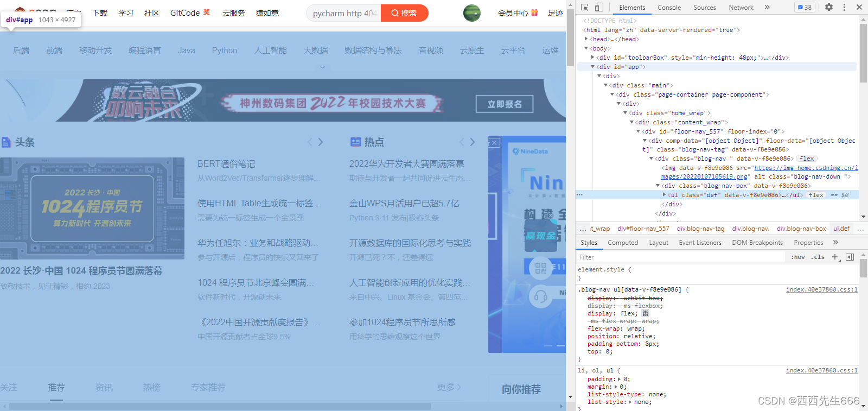Collapse the page-container div node
The image size is (868, 411).
[612, 94]
